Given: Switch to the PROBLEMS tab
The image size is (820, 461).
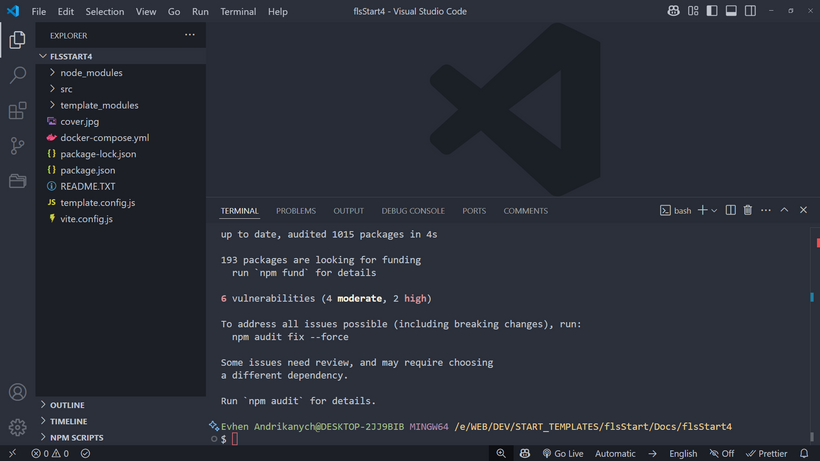Looking at the screenshot, I should 295,211.
